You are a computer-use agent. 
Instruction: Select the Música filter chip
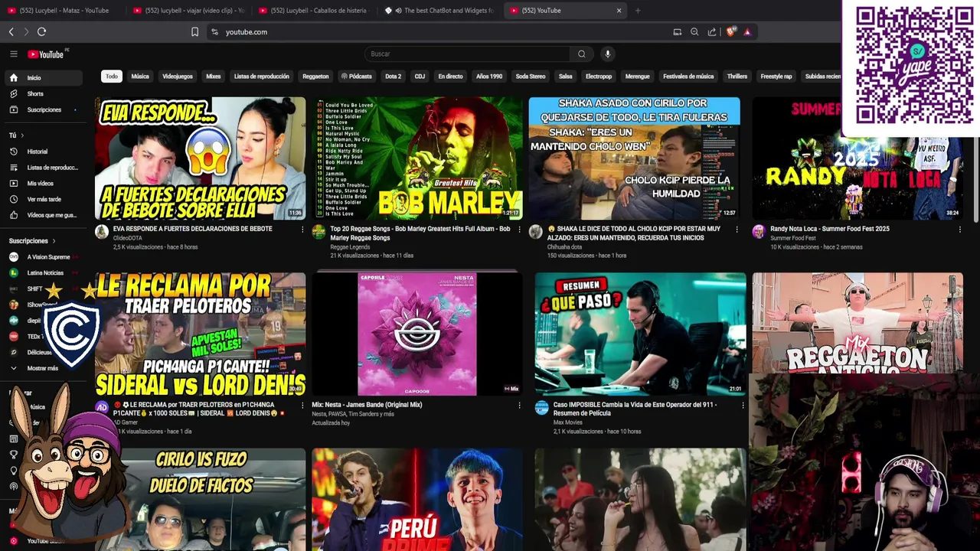click(x=140, y=77)
